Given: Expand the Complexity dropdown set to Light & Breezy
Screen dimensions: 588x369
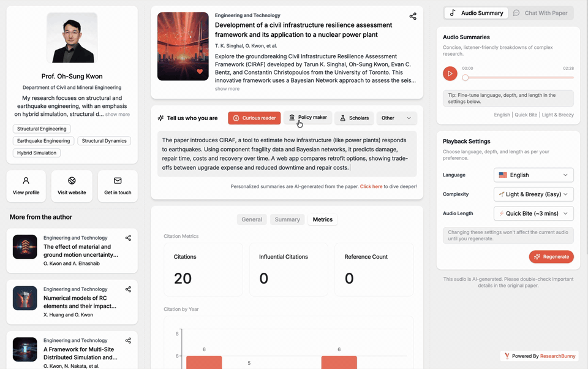Looking at the screenshot, I should pyautogui.click(x=533, y=194).
